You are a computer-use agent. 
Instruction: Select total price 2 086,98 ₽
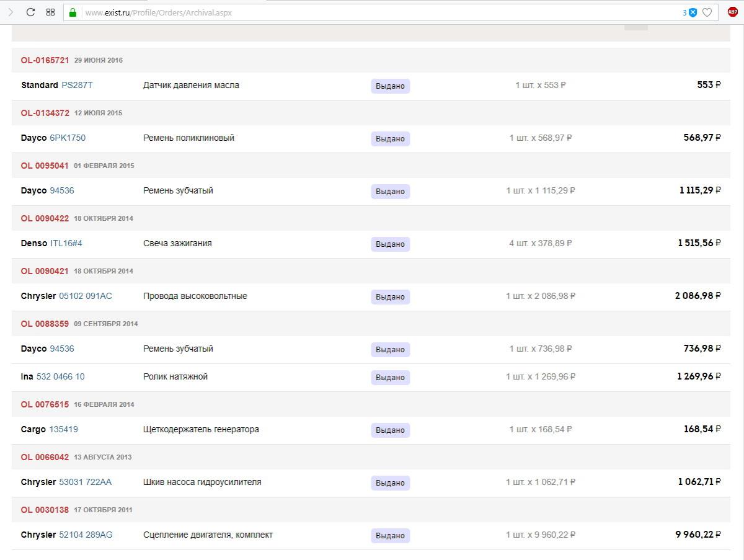click(698, 296)
